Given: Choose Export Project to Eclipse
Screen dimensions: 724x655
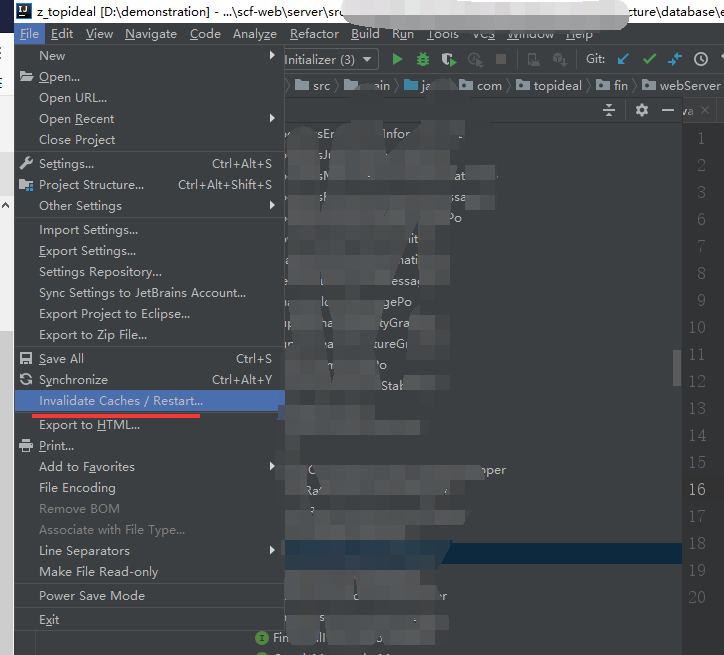Looking at the screenshot, I should pos(150,314).
